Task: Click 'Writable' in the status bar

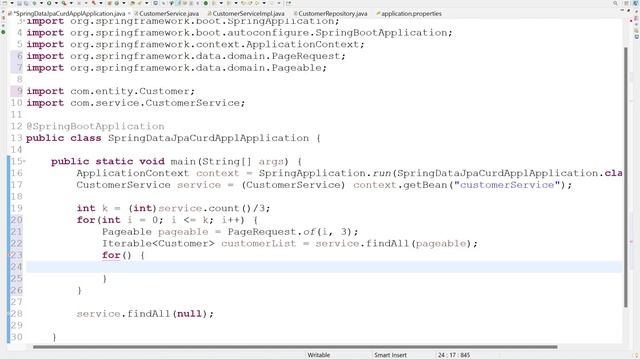Action: [318, 355]
